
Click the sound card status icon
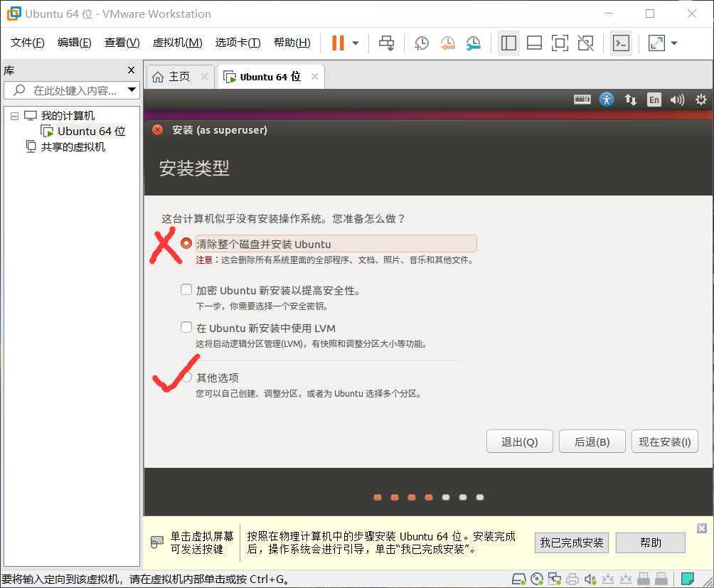click(590, 579)
